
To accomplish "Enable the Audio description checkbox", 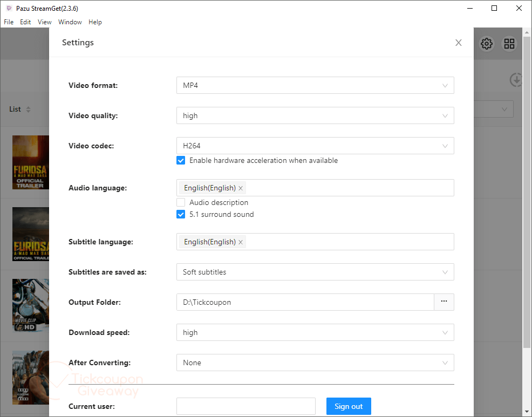I will tap(181, 202).
